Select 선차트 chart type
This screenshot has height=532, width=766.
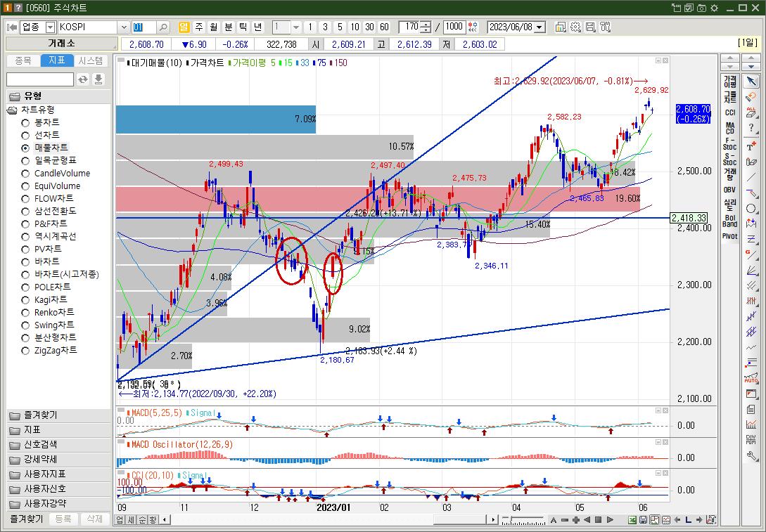41,135
